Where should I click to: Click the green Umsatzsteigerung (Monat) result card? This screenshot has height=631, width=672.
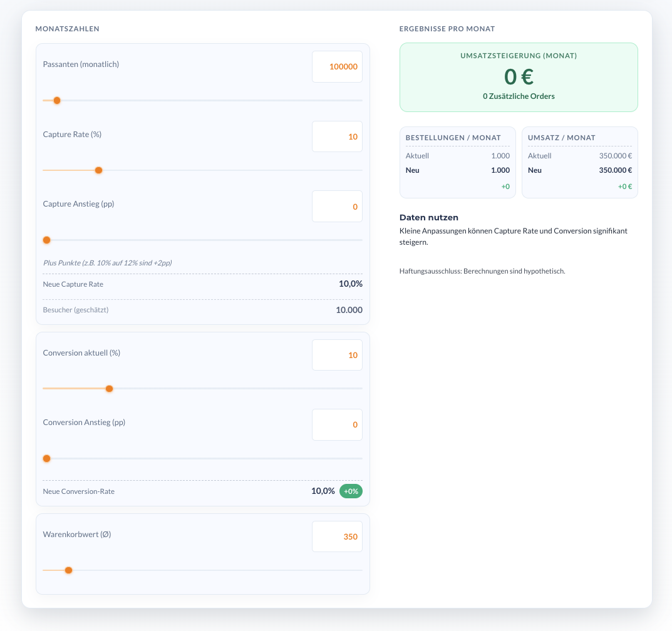[519, 77]
